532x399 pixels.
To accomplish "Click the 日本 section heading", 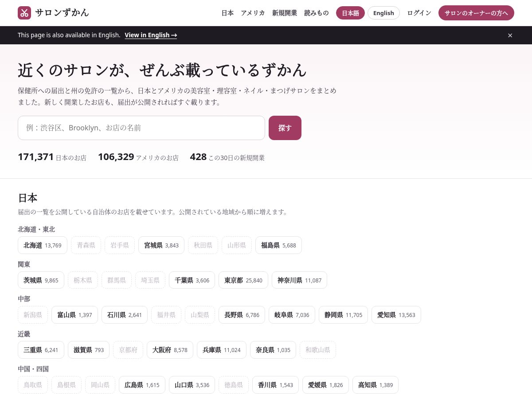I will (27, 198).
